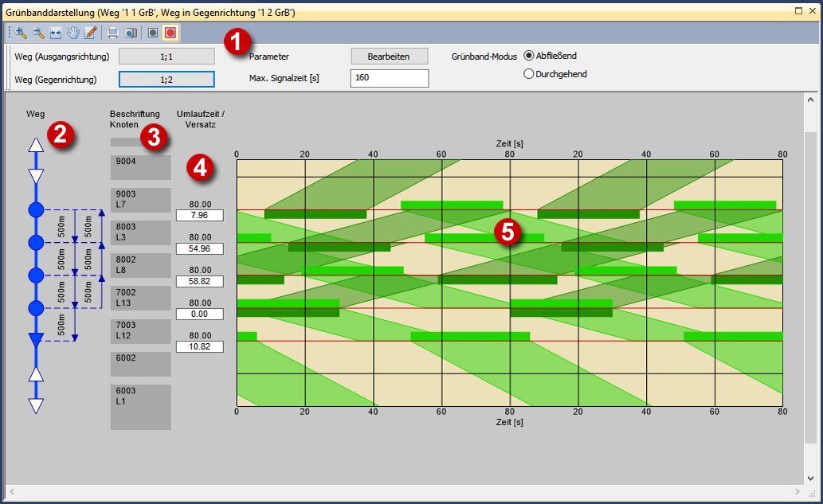The width and height of the screenshot is (823, 504).
Task: Activate the hand pan tool
Action: (x=73, y=33)
